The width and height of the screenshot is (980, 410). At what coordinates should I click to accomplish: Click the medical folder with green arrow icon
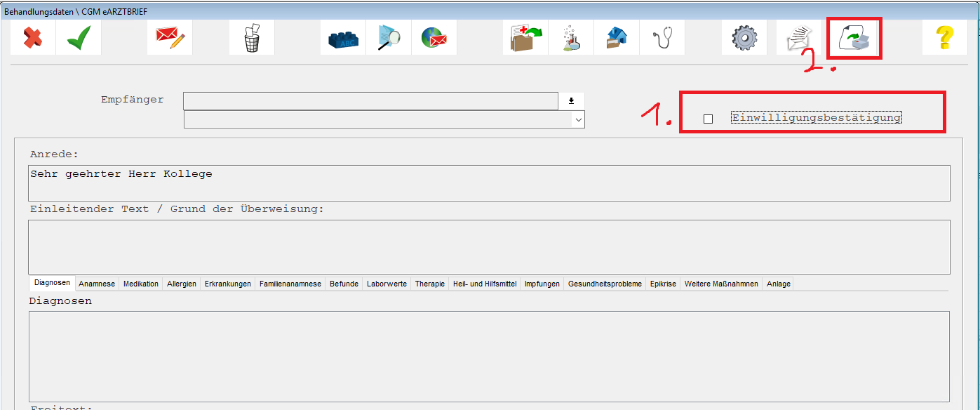pyautogui.click(x=525, y=37)
